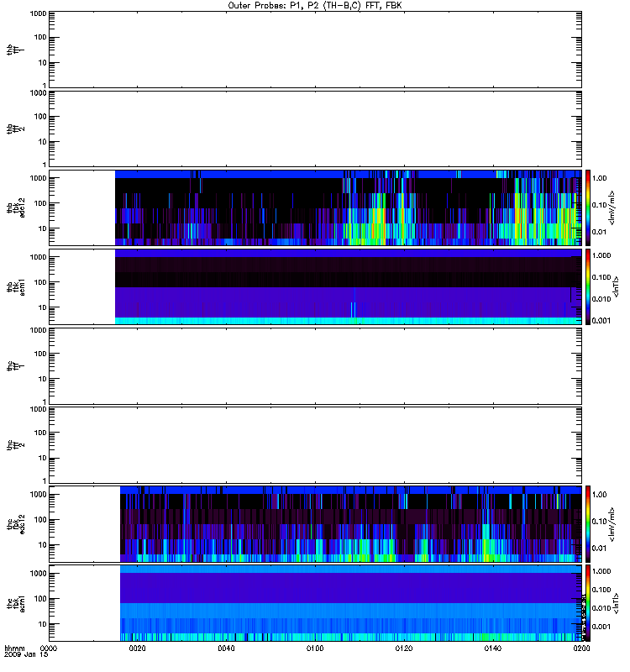Click the 100 y-axis tick of thb fbk scm1
This screenshot has height=672, width=630.
click(40, 282)
